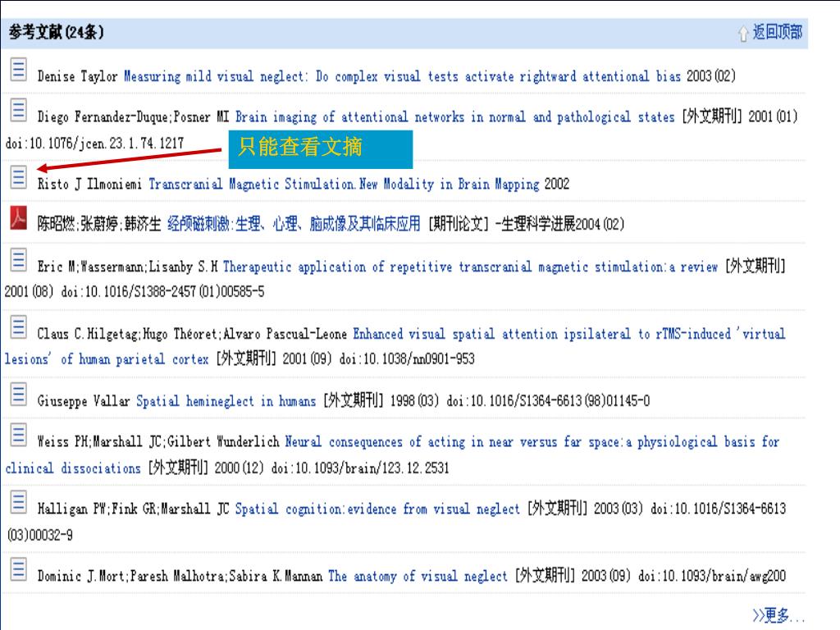Click the >>更多 link

point(778,615)
